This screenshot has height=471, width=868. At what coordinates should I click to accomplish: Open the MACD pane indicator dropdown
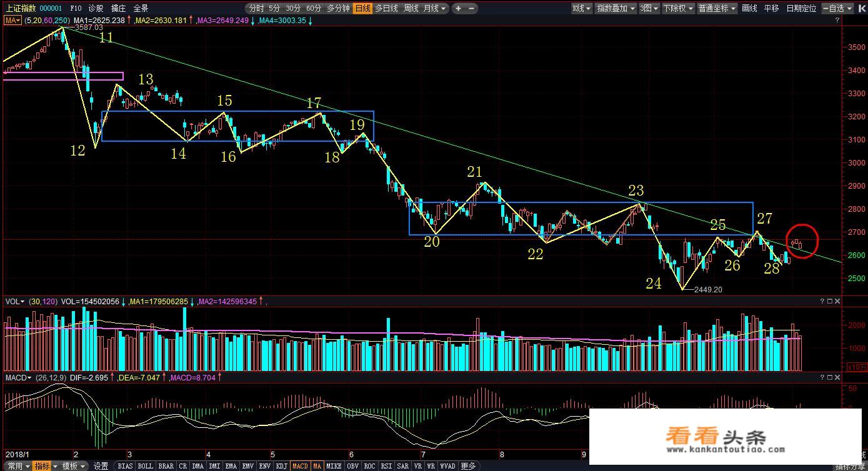tap(18, 377)
